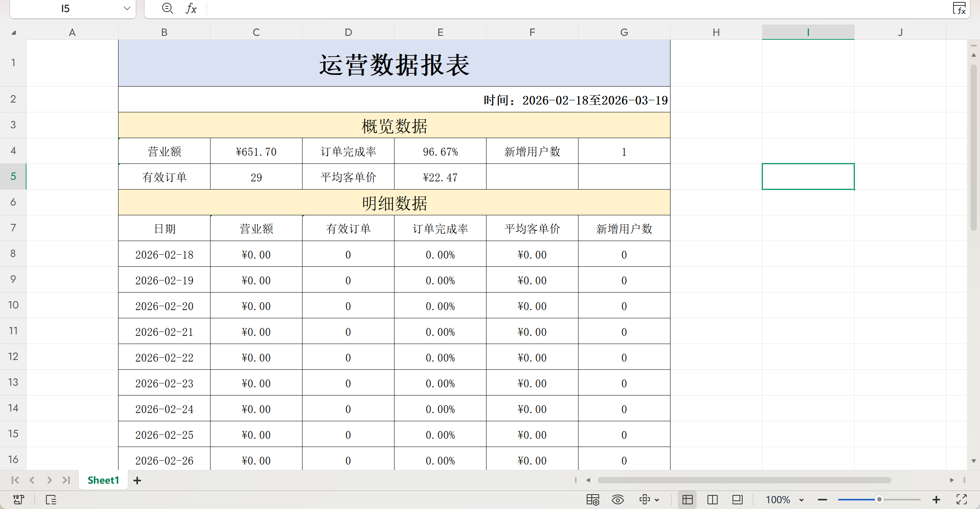The image size is (980, 509).
Task: Click the fx insert function icon
Action: (191, 8)
